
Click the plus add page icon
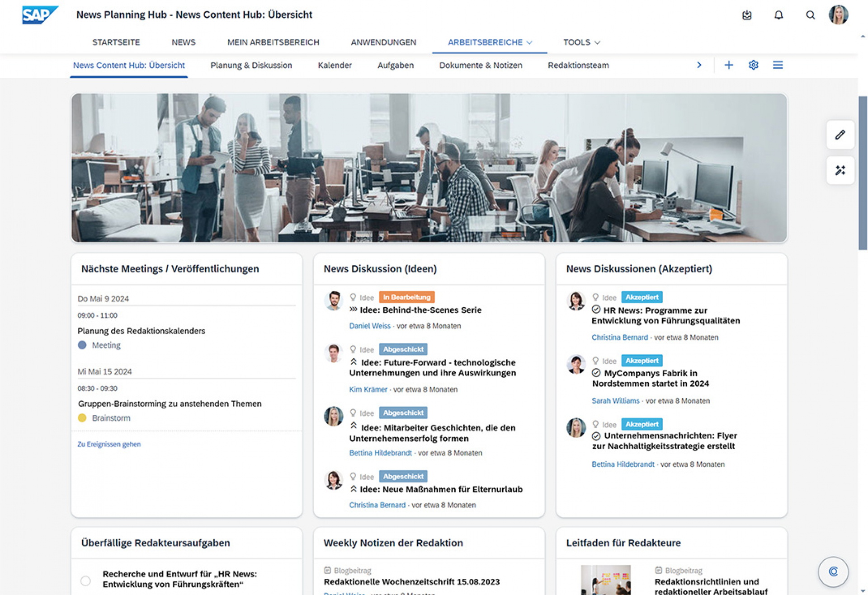click(729, 65)
